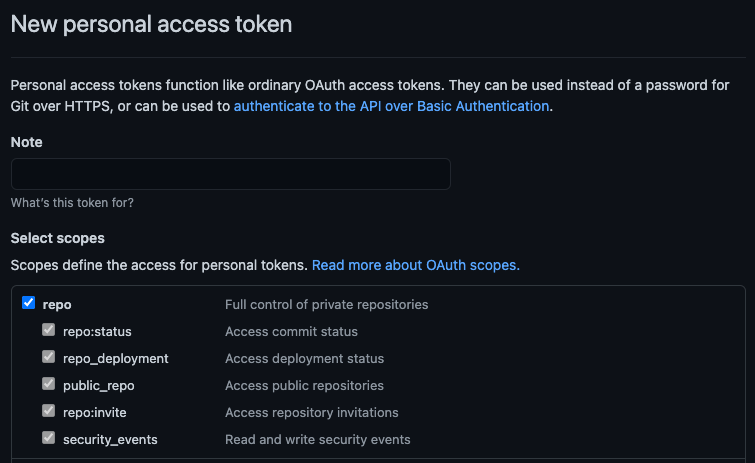Click the repo:status label text

(x=97, y=331)
